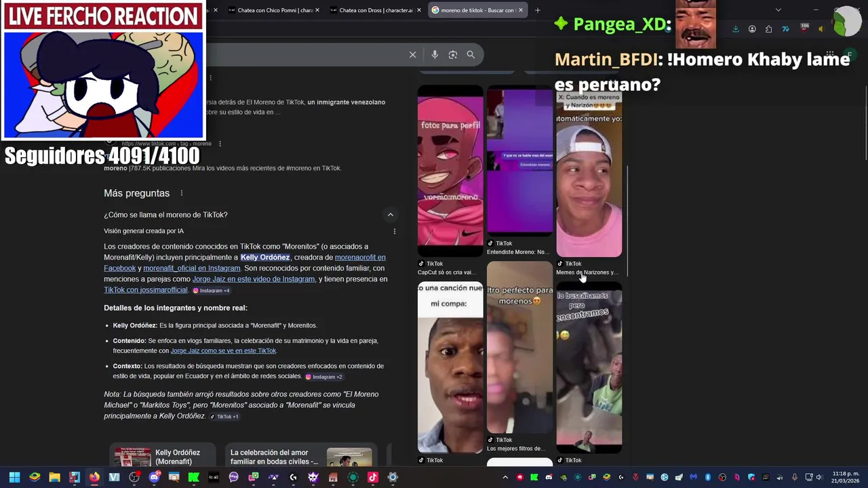The height and width of the screenshot is (488, 868).
Task: Clear the Google search box text
Action: (x=412, y=55)
